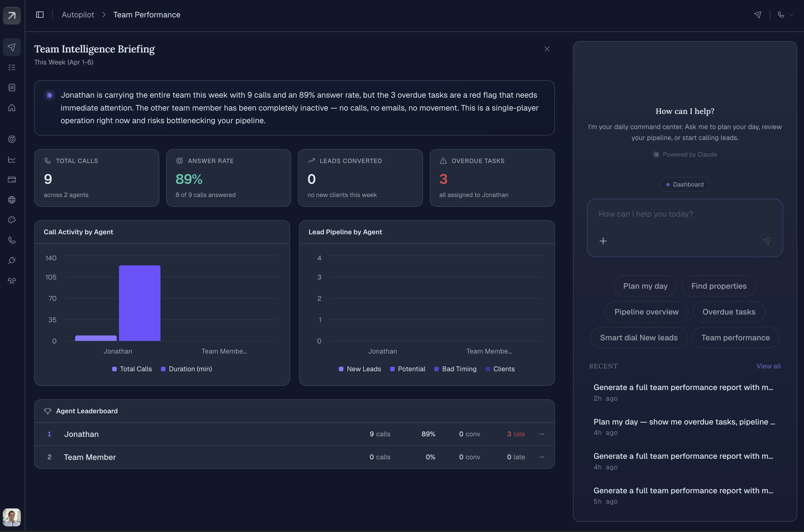Select the Goals target icon in the sidebar

[x=12, y=139]
